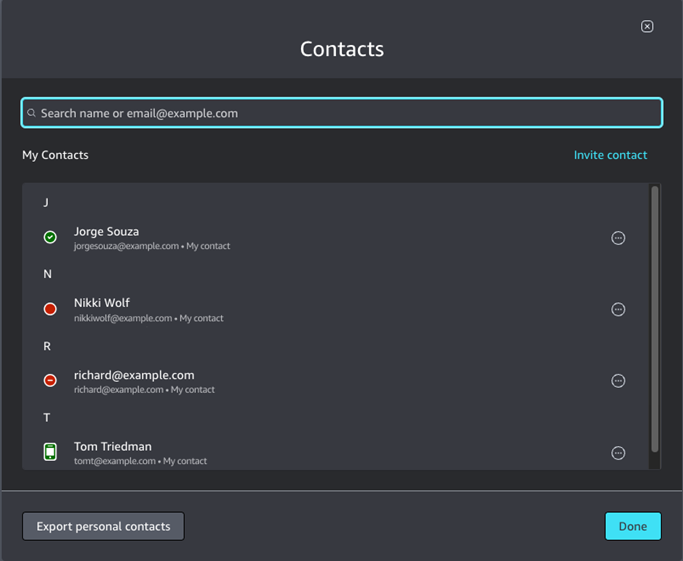683x561 pixels.
Task: Click the Done button
Action: pos(632,526)
